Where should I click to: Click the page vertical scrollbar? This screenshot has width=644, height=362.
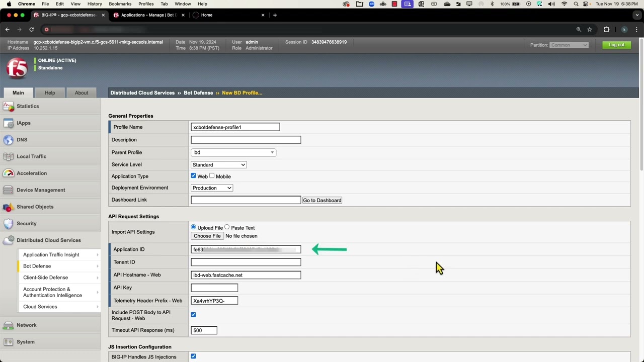(641, 106)
